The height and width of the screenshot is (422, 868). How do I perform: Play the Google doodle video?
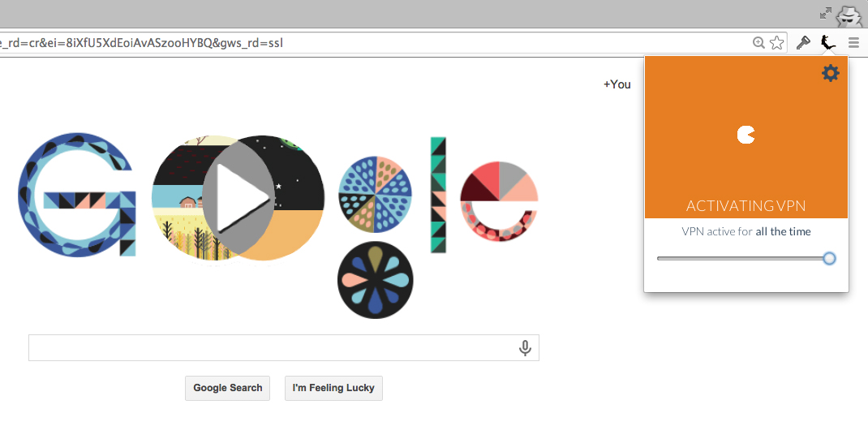[x=238, y=198]
